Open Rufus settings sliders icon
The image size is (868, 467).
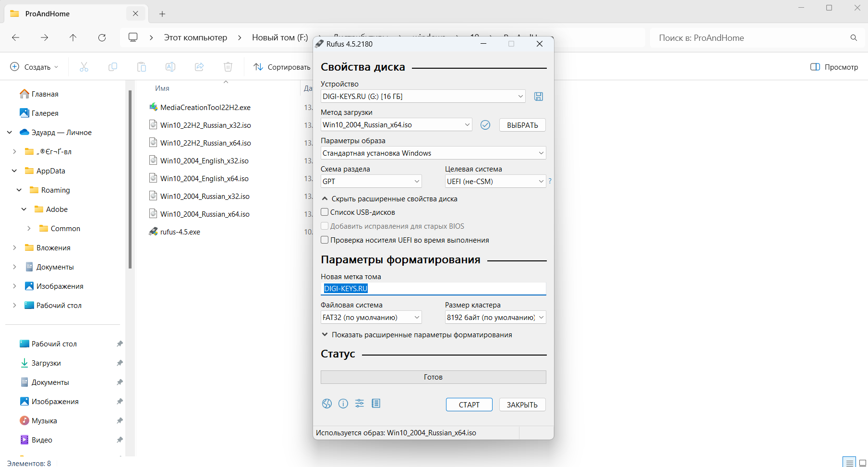click(x=360, y=404)
